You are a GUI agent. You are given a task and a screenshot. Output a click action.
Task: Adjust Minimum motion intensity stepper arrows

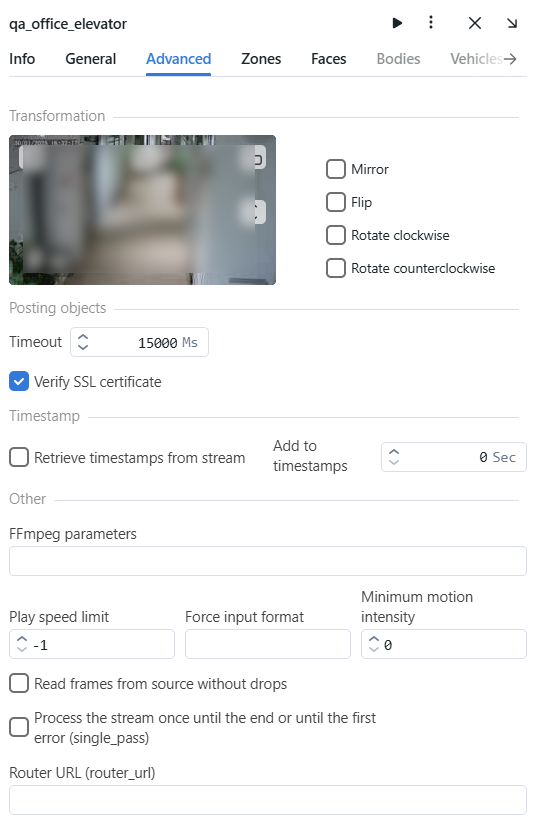tap(374, 644)
